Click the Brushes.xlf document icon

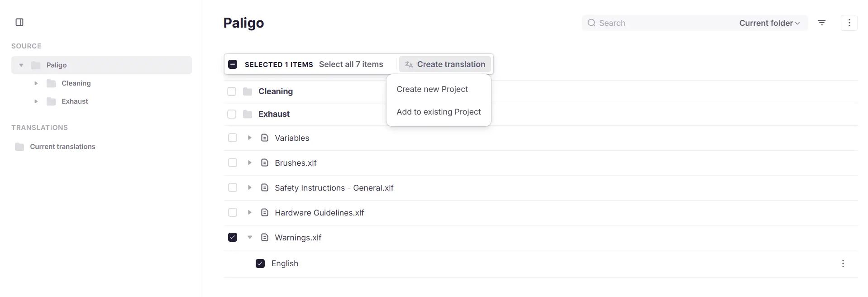[x=265, y=163]
